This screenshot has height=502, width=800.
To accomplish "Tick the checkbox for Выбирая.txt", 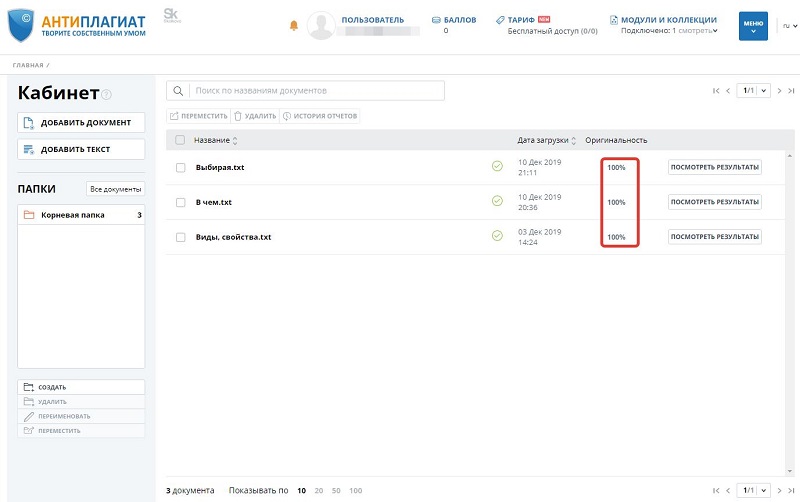I will pyautogui.click(x=181, y=167).
